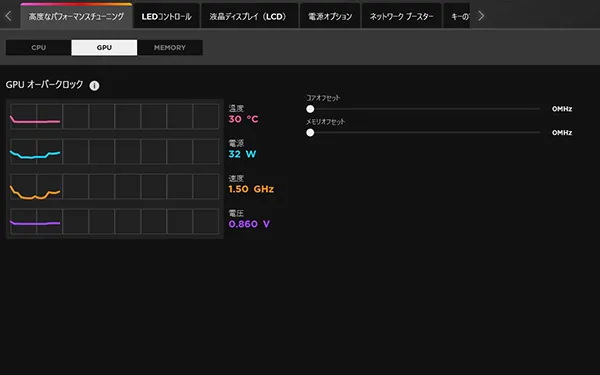600x375 pixels.
Task: Open the LEDコントロール tab
Action: point(166,16)
